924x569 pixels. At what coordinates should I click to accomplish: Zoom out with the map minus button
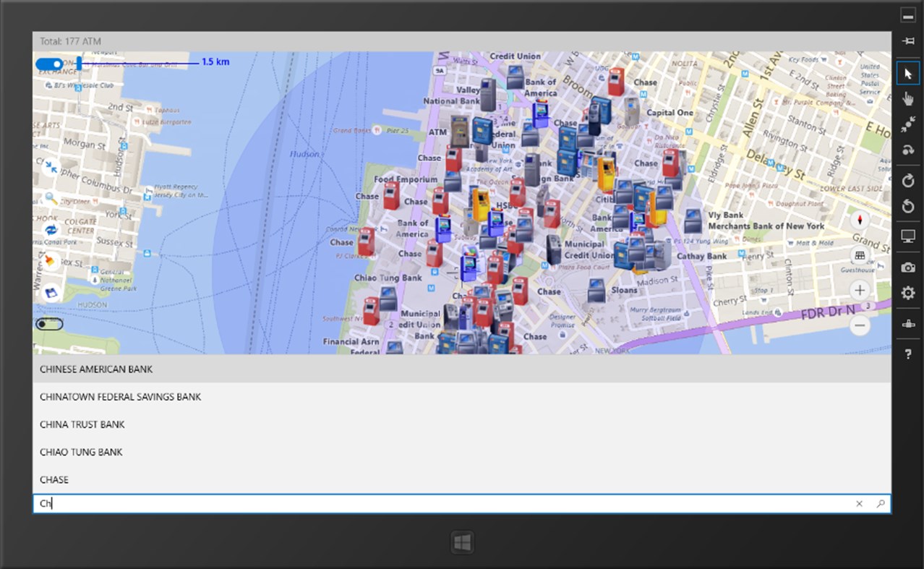pyautogui.click(x=860, y=325)
